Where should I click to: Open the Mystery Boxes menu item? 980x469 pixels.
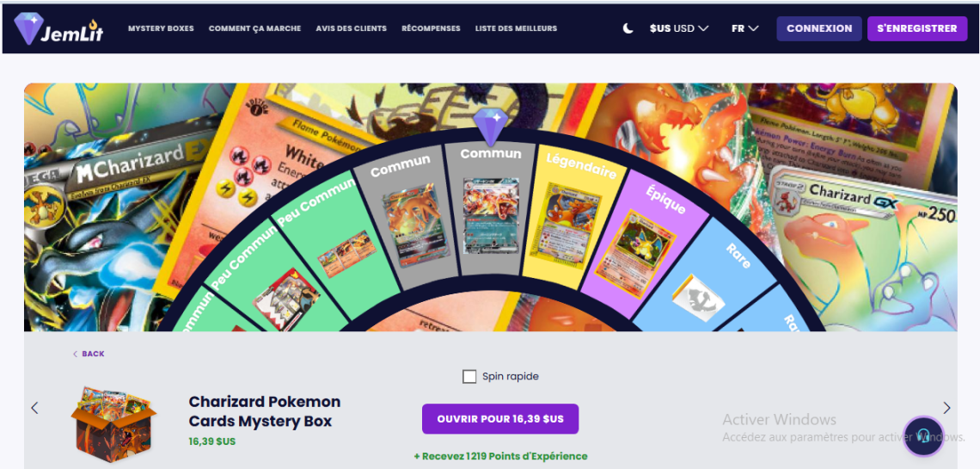[x=161, y=28]
